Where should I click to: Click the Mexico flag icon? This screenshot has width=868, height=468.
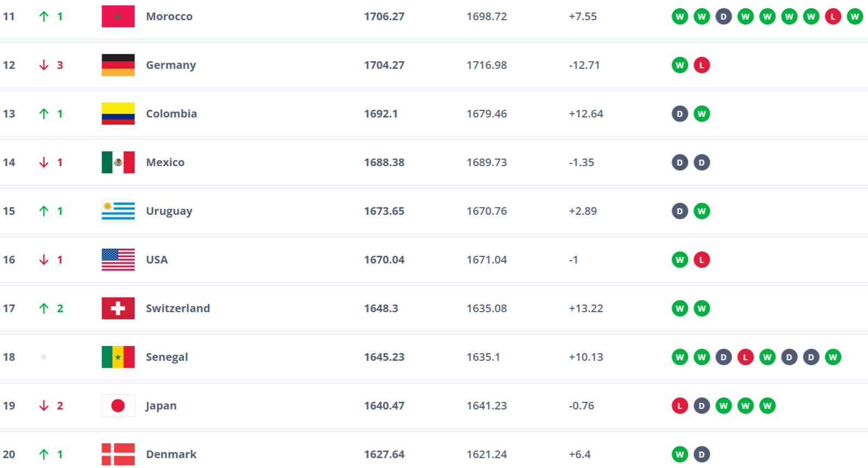click(x=118, y=162)
